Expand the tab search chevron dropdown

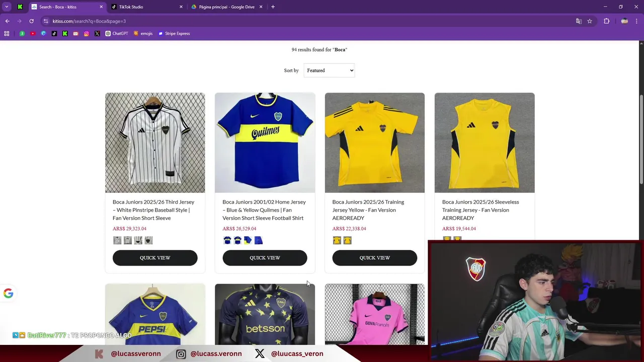(7, 7)
